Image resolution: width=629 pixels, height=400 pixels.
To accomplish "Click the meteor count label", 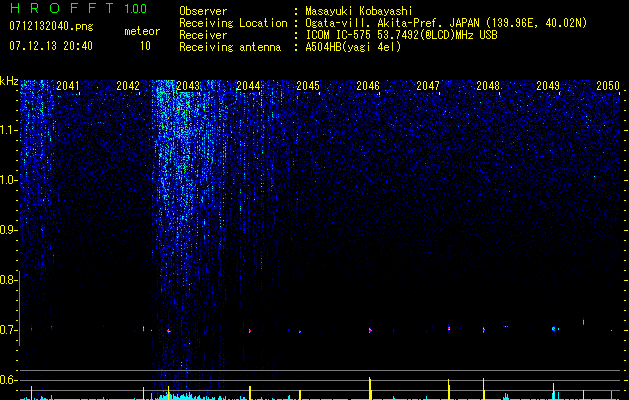I will (142, 31).
